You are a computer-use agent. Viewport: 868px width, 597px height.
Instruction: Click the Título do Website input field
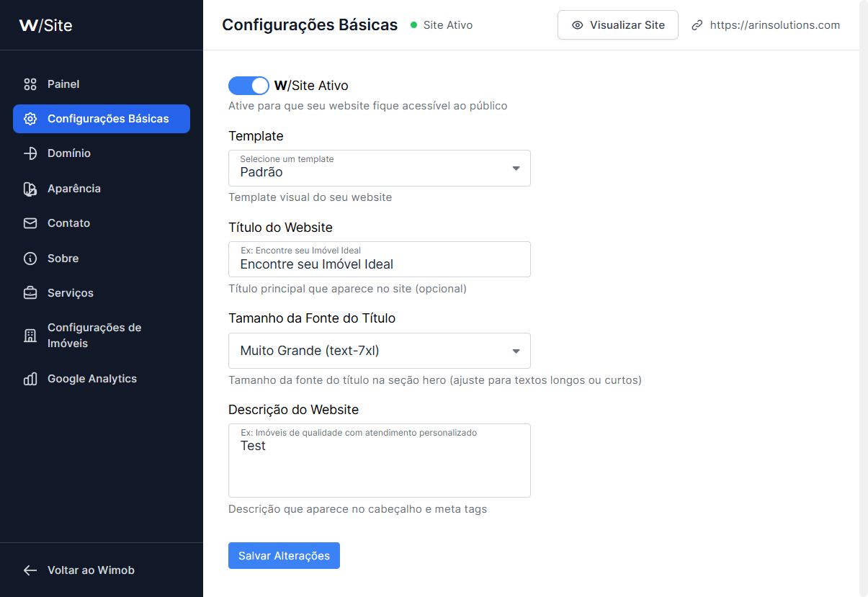380,259
